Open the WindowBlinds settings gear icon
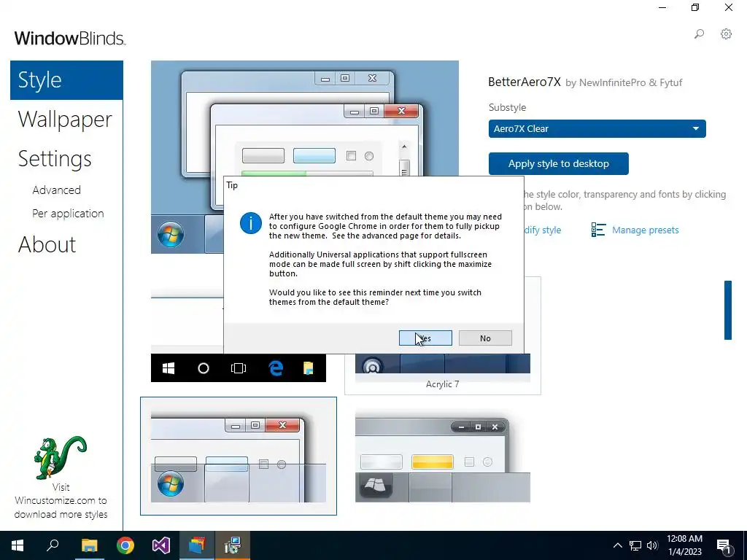 (726, 34)
